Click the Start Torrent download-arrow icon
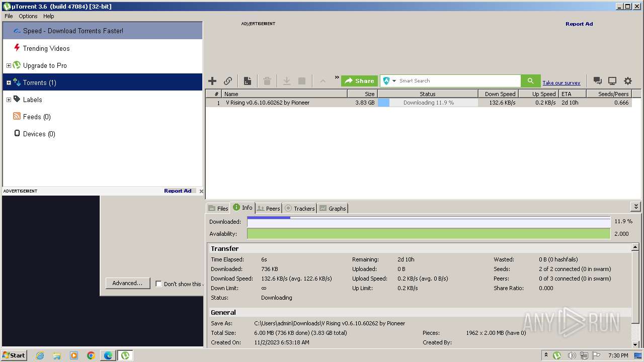Viewport: 644px width, 362px height. click(287, 81)
